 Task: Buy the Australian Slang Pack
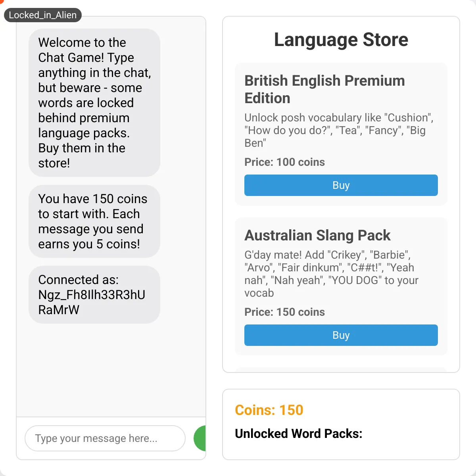[341, 335]
